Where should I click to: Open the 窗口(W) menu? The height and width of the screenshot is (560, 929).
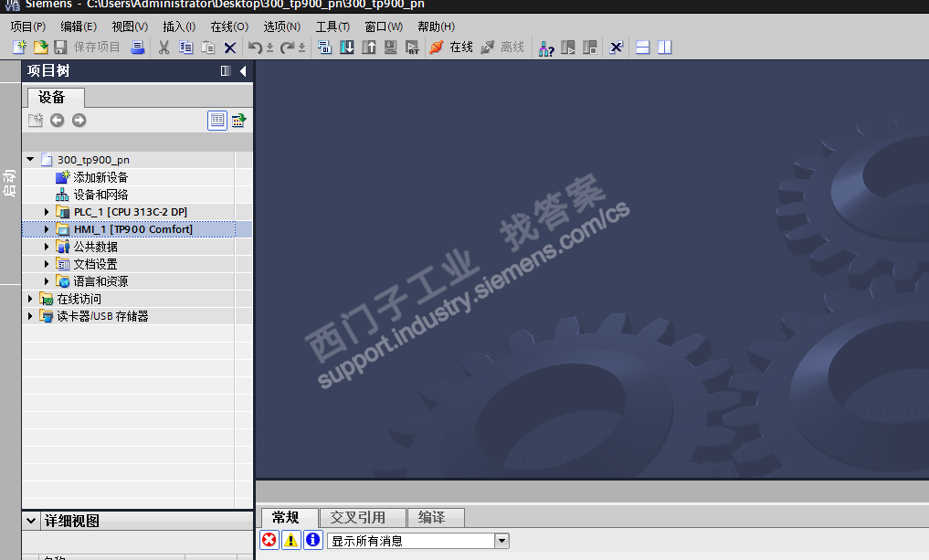384,26
